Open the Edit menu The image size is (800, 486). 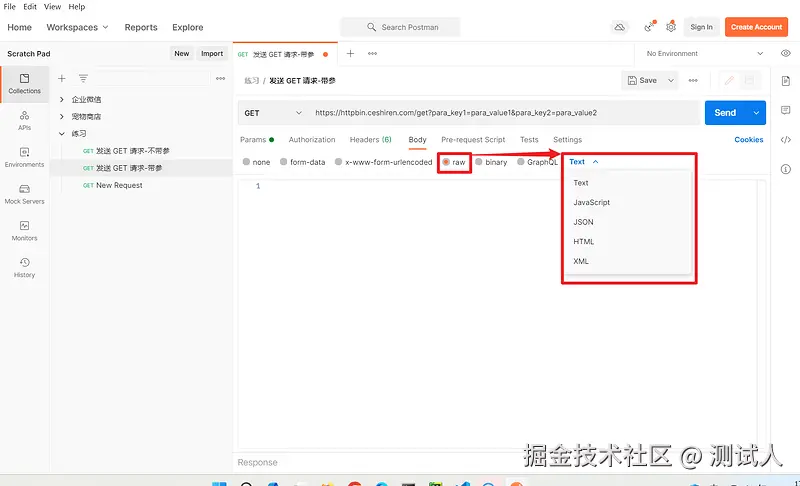coord(30,7)
